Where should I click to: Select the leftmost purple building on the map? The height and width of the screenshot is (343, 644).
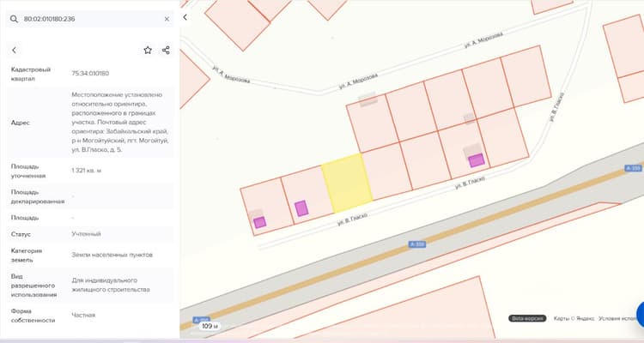[x=259, y=222]
